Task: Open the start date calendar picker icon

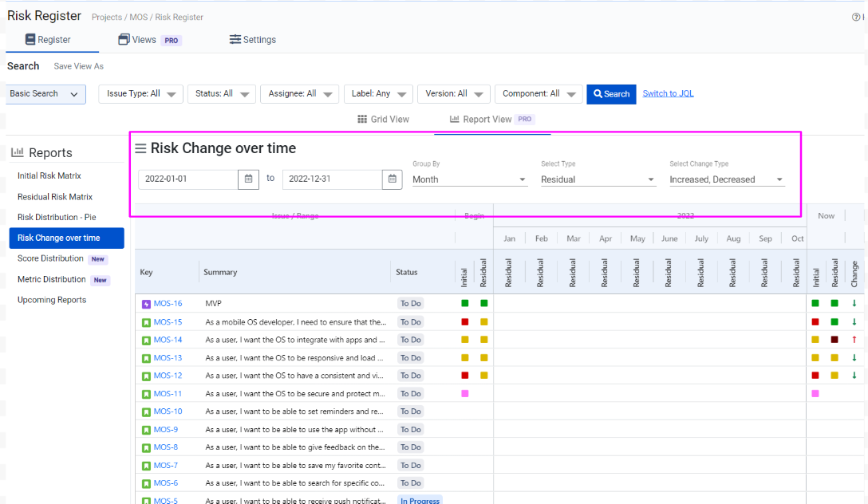Action: pyautogui.click(x=248, y=179)
